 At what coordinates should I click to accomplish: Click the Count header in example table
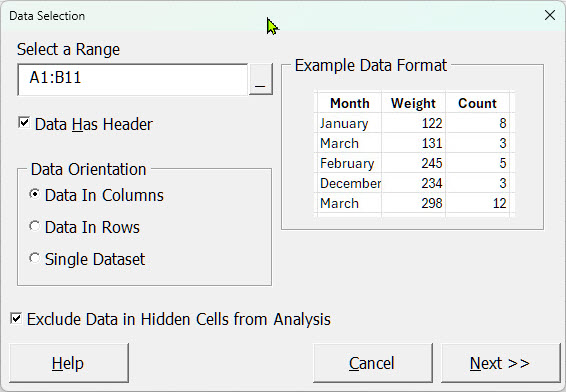tap(477, 103)
